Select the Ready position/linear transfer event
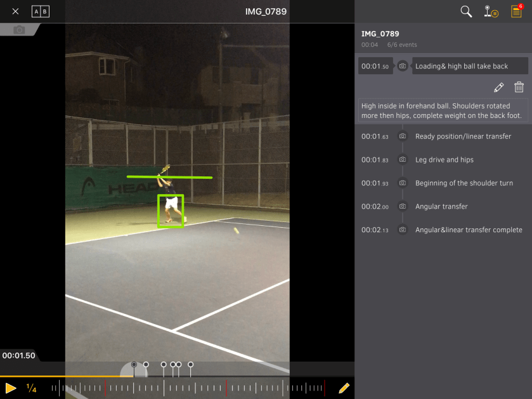The image size is (532, 399). 463,136
